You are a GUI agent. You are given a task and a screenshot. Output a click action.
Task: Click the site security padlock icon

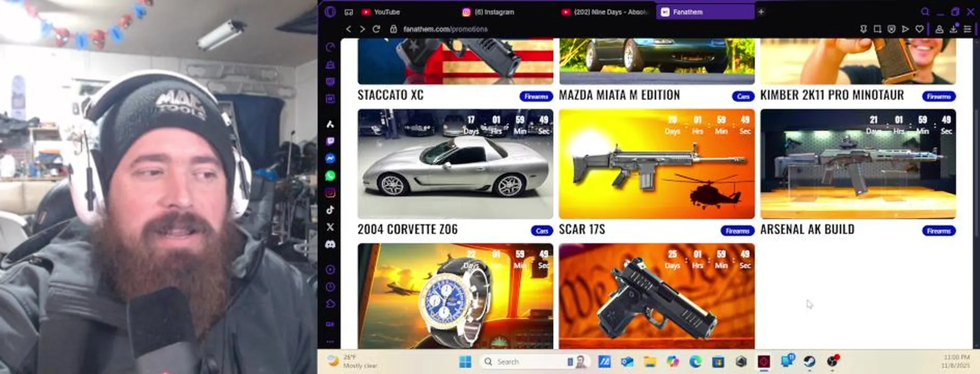click(x=393, y=29)
